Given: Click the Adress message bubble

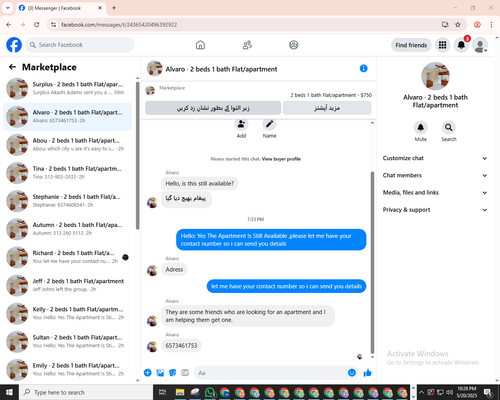Looking at the screenshot, I should pyautogui.click(x=174, y=269).
